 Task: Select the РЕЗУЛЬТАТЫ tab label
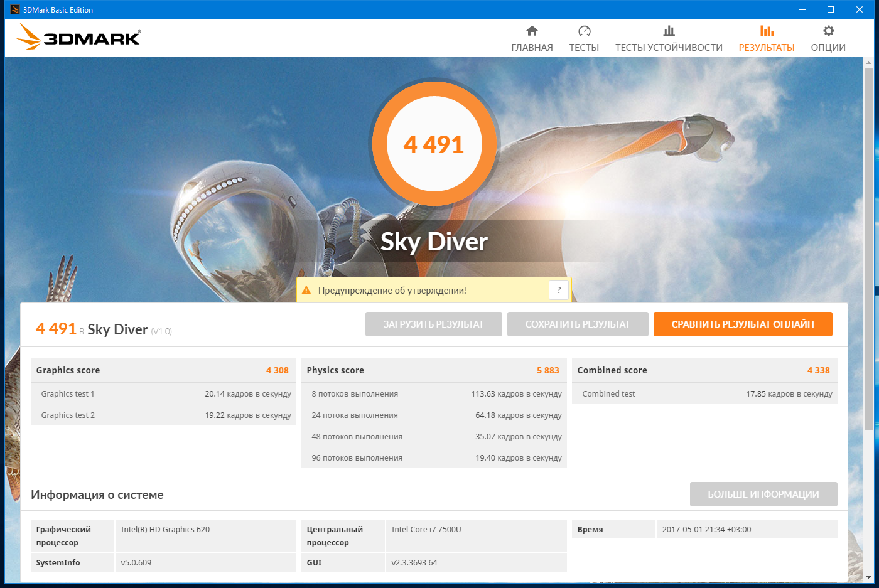click(x=767, y=48)
